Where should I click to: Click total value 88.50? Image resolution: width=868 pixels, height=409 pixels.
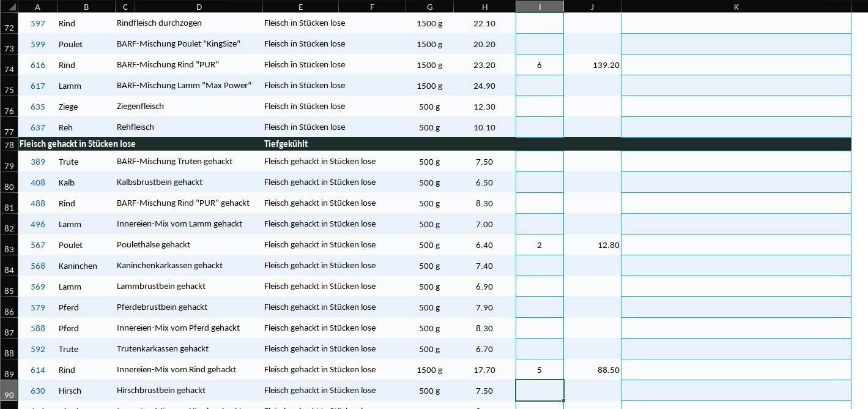(609, 370)
